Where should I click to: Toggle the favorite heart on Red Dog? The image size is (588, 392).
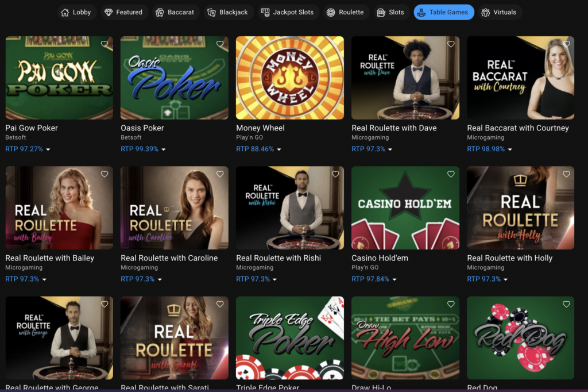[x=567, y=304]
